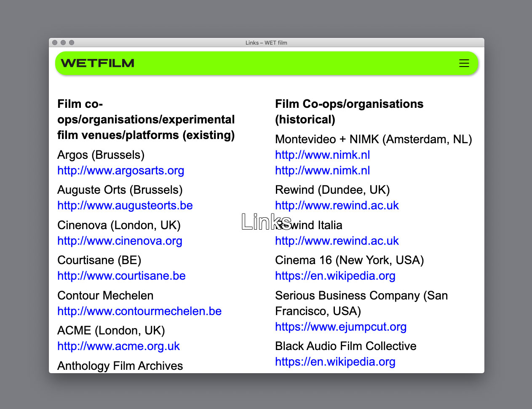
Task: Click the 'Courtisane (BE)' text
Action: (x=99, y=260)
